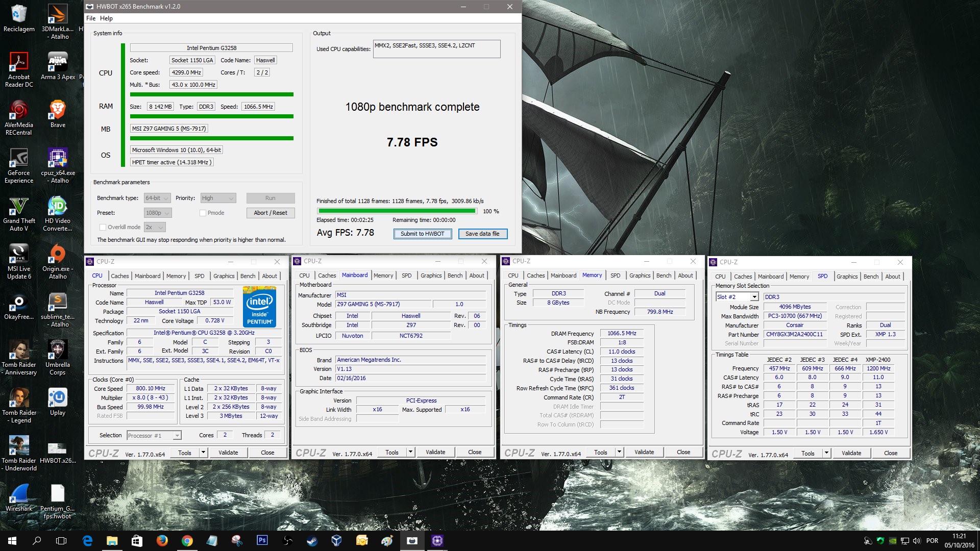Switch to Caches tab in first CPU-Z window
This screenshot has height=551, width=980.
120,276
